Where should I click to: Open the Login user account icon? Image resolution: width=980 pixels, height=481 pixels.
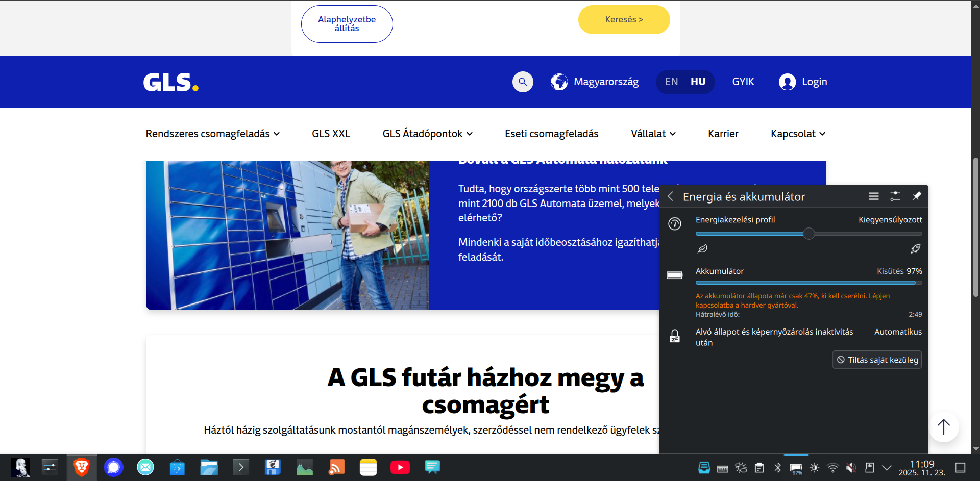[x=787, y=82]
